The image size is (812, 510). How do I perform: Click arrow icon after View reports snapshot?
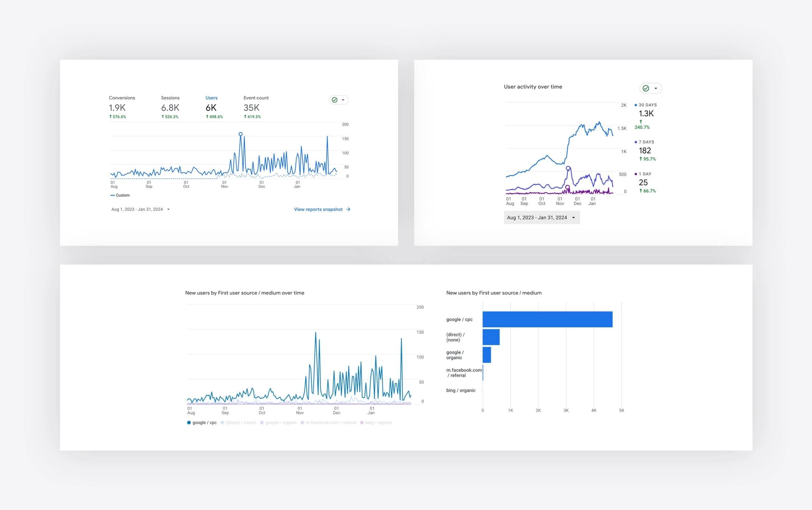(x=348, y=209)
